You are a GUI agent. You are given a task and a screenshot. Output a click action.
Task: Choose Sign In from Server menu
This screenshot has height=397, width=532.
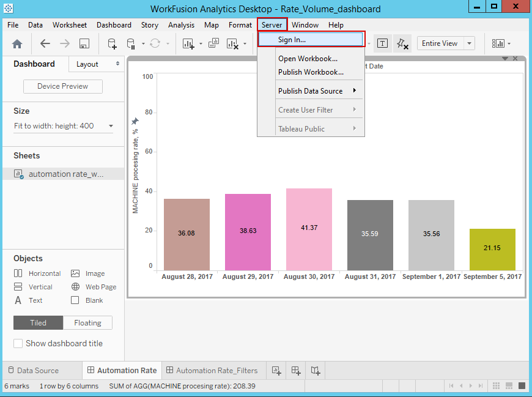311,40
